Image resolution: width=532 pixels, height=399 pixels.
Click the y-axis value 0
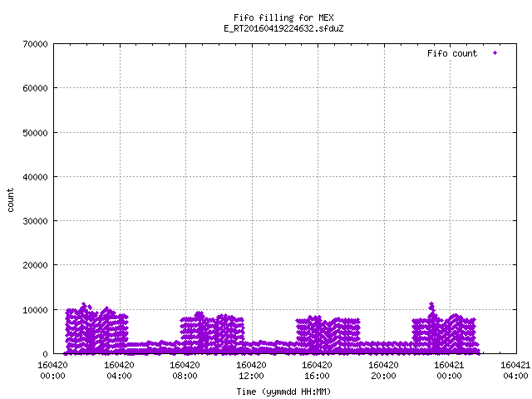(x=45, y=354)
